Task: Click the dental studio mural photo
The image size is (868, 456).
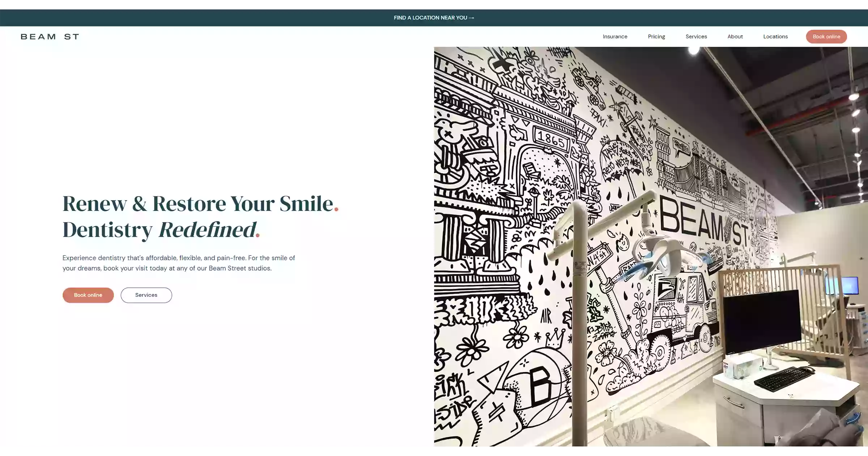Action: click(x=651, y=246)
